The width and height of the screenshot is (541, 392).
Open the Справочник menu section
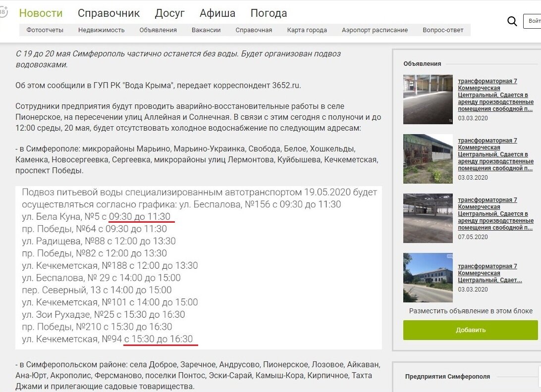pyautogui.click(x=108, y=13)
